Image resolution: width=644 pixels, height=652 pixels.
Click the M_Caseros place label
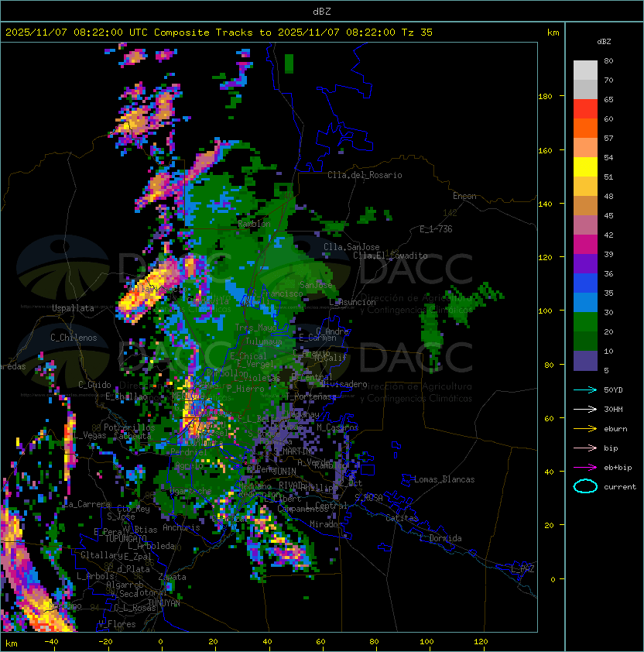coord(337,427)
